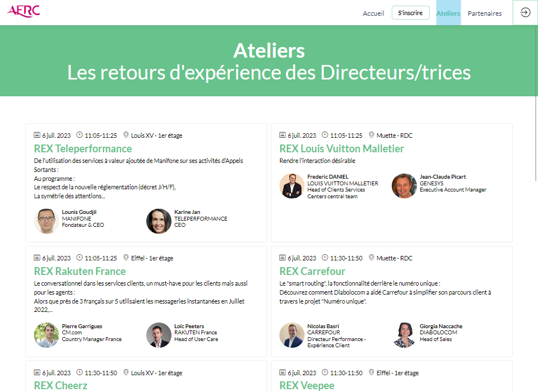Select the Ateliers tab in navigation

coord(448,13)
